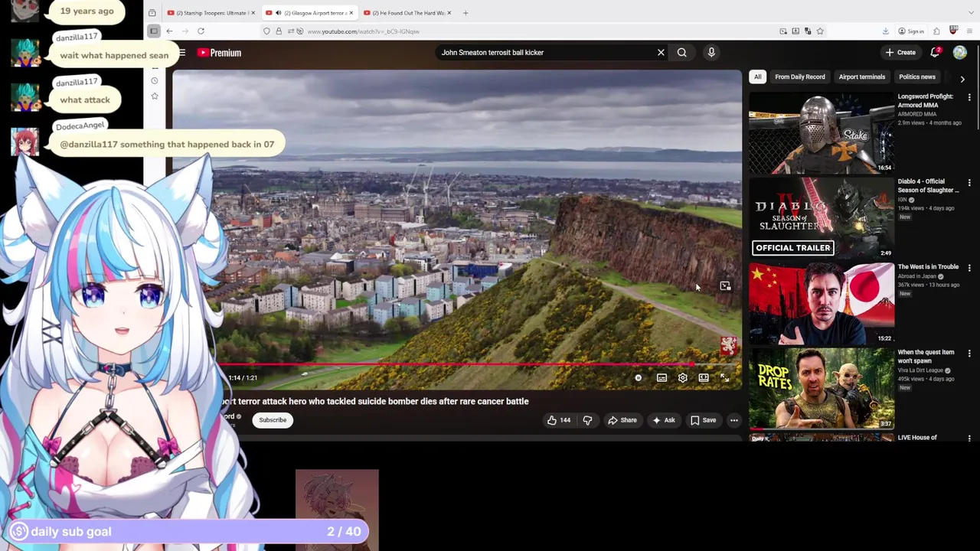Open account avatar menu
980x551 pixels.
959,53
